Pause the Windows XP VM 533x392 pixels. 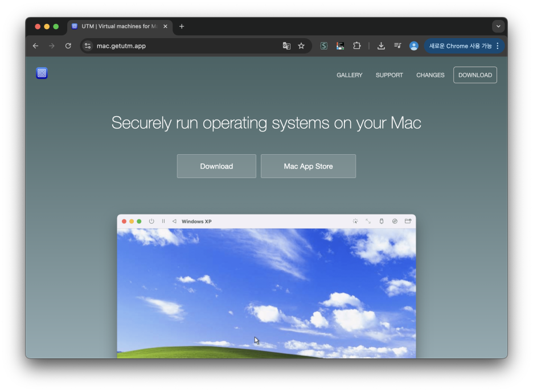click(163, 221)
